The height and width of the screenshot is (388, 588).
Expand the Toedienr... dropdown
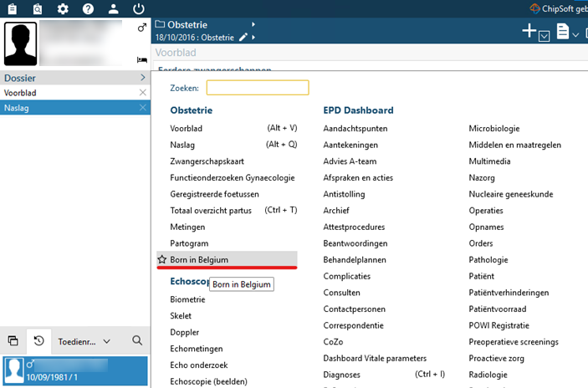106,341
